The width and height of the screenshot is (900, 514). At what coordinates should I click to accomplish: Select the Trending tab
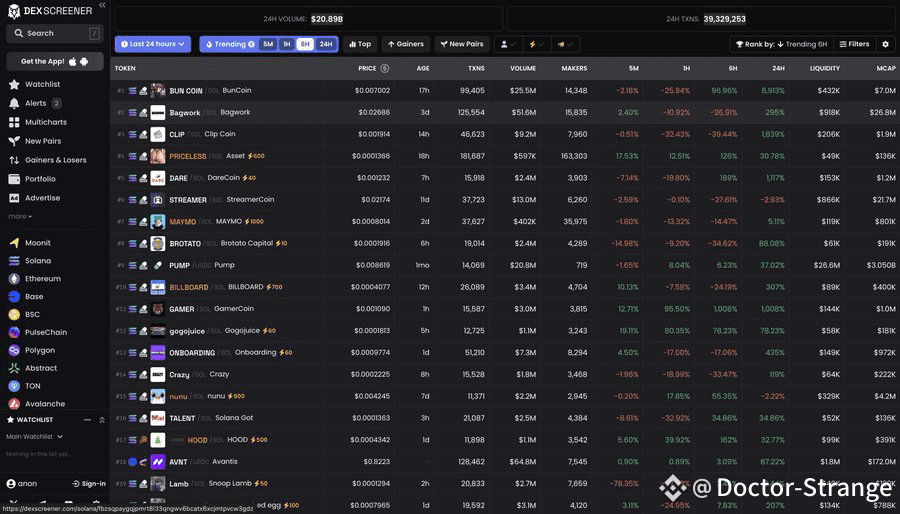click(230, 44)
